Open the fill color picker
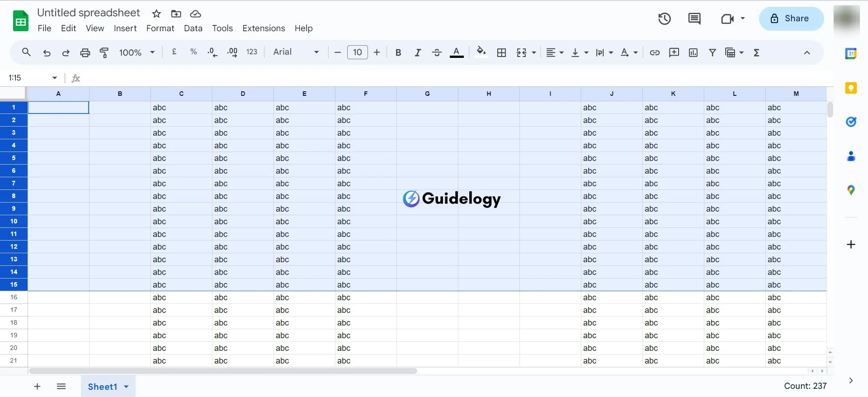The width and height of the screenshot is (868, 397). click(481, 52)
